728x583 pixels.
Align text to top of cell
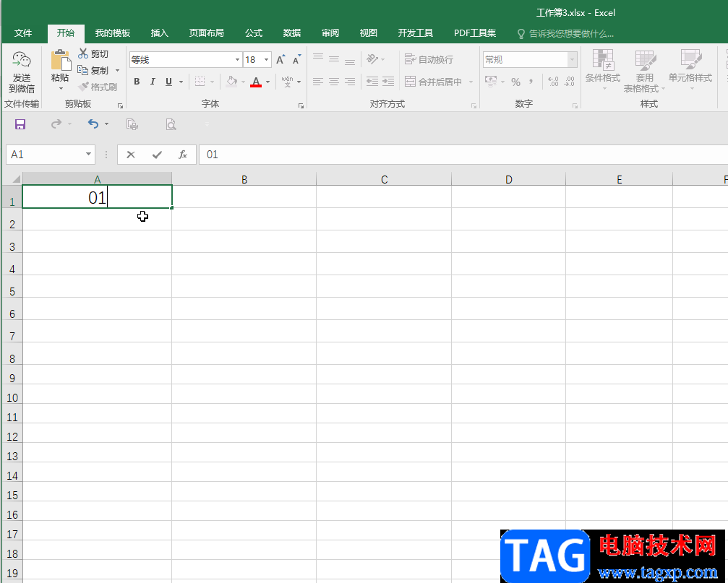click(318, 58)
